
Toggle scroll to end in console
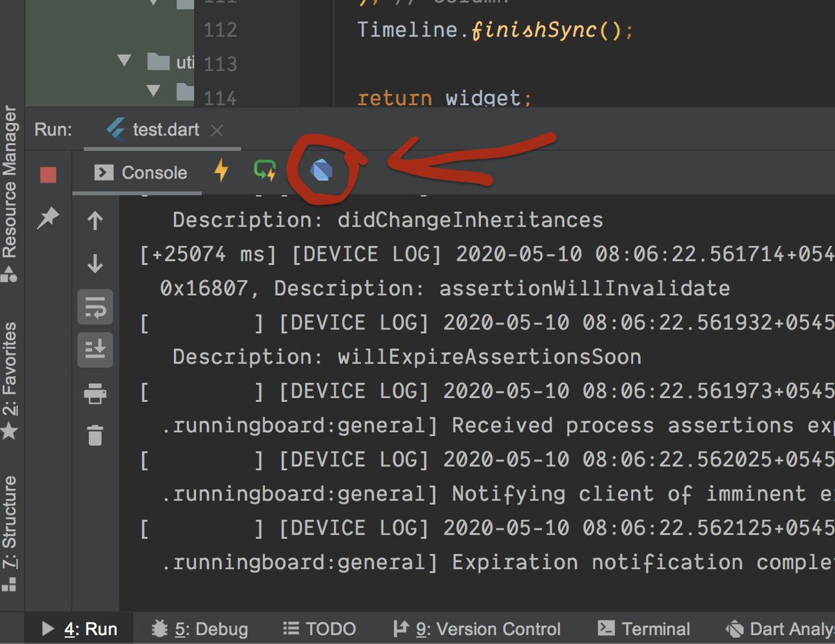coord(95,347)
